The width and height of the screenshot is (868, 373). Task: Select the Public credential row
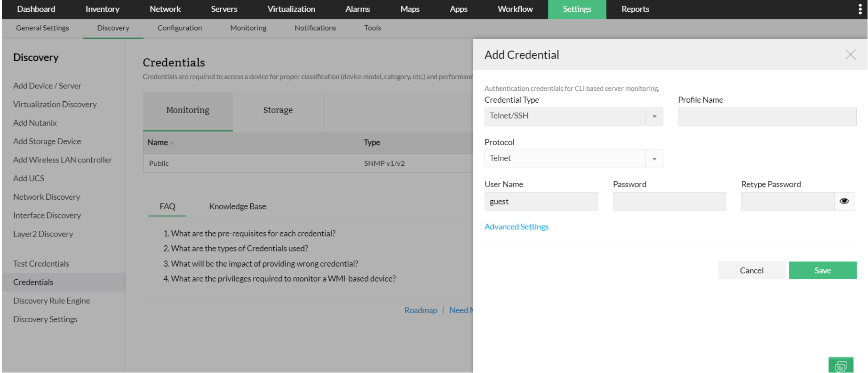pyautogui.click(x=159, y=163)
